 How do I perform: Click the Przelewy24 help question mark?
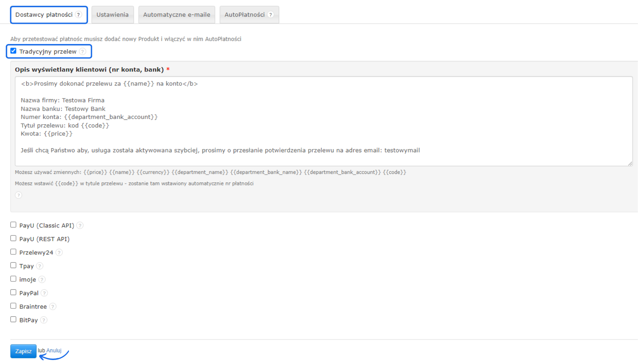click(59, 253)
